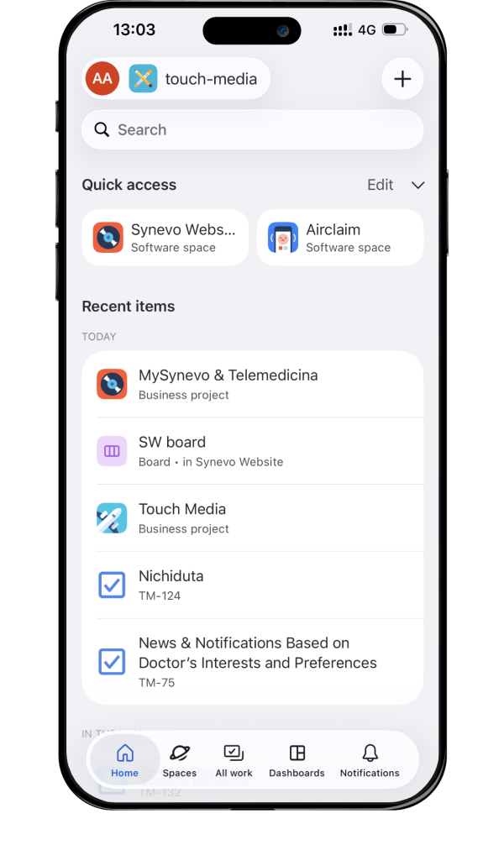Open the Spaces planet icon tab
The image size is (504, 845).
coord(180,760)
